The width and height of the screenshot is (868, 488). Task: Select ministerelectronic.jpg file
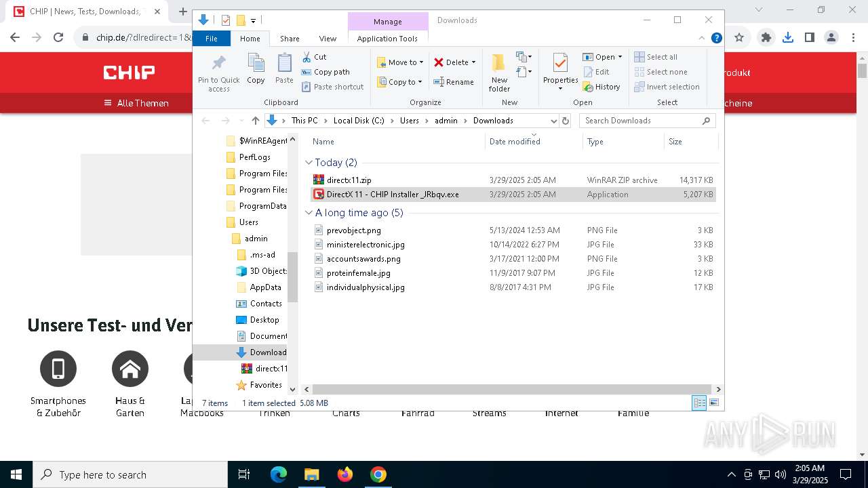tap(513, 245)
